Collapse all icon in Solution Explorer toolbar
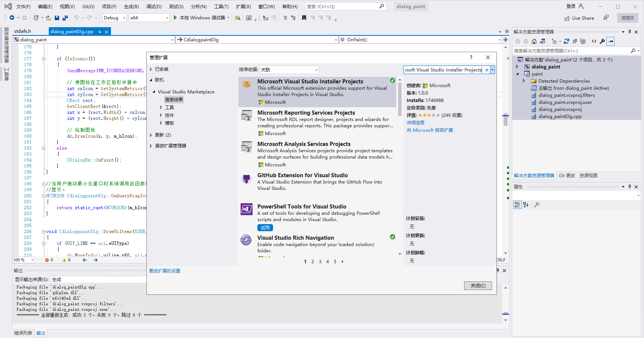This screenshot has width=644, height=338. pyautogui.click(x=575, y=41)
